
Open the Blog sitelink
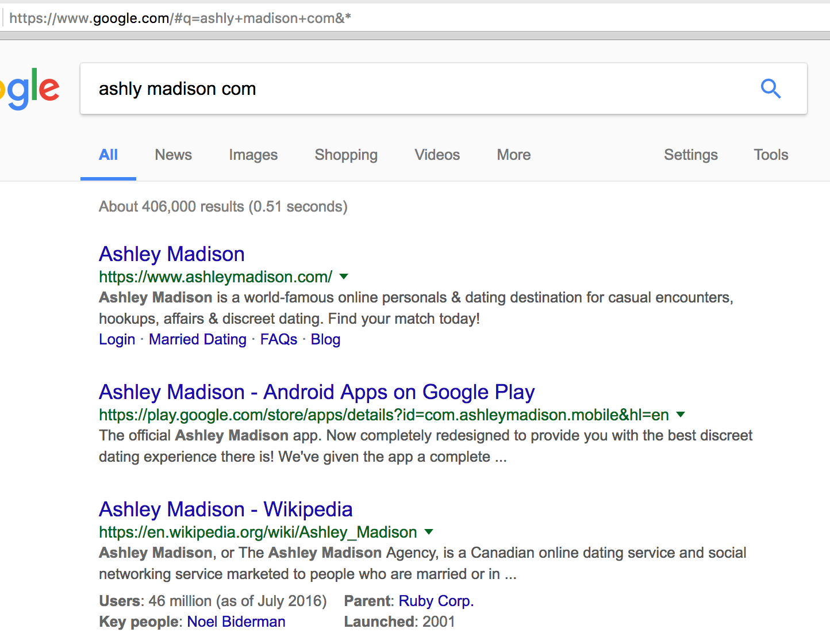pyautogui.click(x=325, y=339)
